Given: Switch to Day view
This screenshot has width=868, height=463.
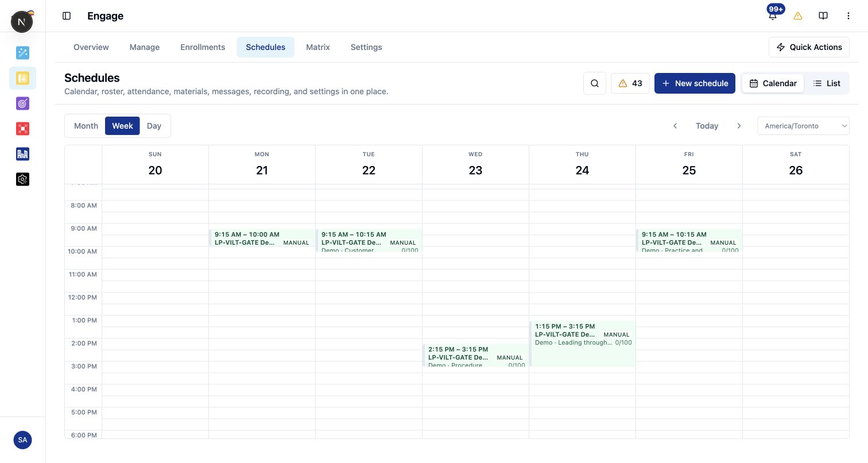Looking at the screenshot, I should tap(154, 126).
